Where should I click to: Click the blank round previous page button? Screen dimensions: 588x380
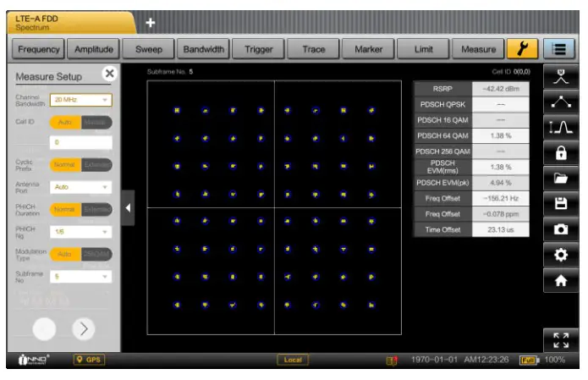(44, 329)
